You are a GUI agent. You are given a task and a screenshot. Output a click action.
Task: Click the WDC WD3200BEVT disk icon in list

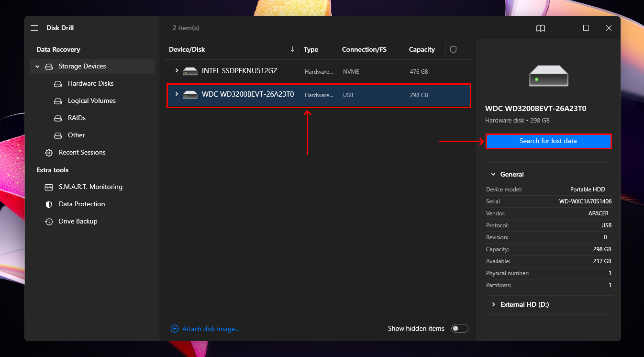[190, 95]
